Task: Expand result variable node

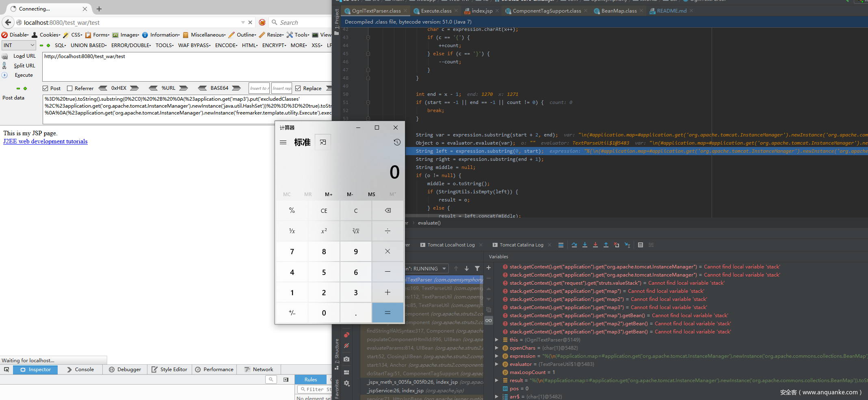Action: pos(496,381)
